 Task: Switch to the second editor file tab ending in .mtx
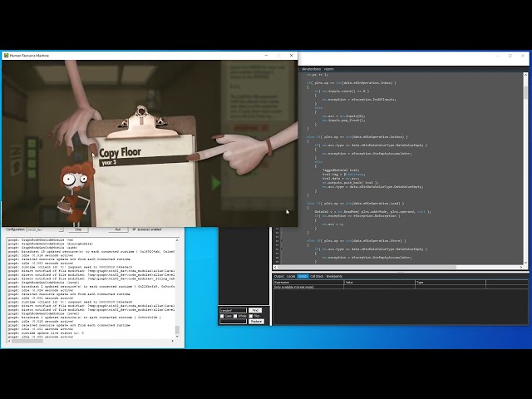[x=328, y=69]
